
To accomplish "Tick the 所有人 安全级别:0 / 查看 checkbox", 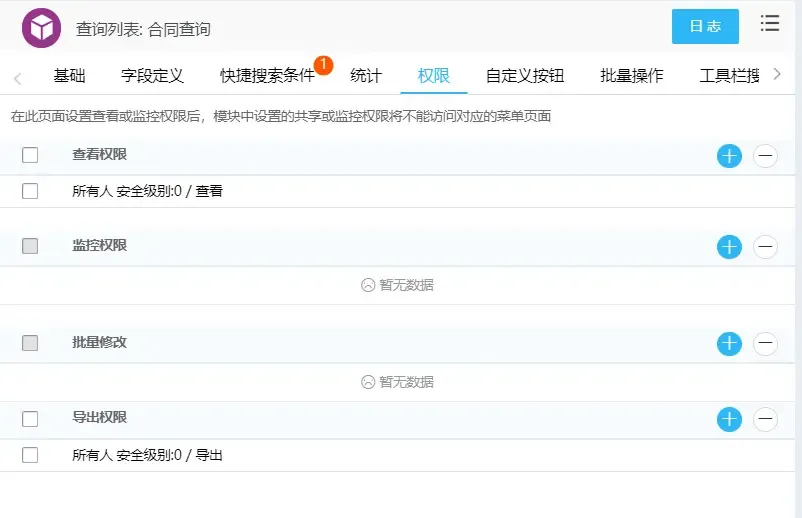I will (x=30, y=191).
